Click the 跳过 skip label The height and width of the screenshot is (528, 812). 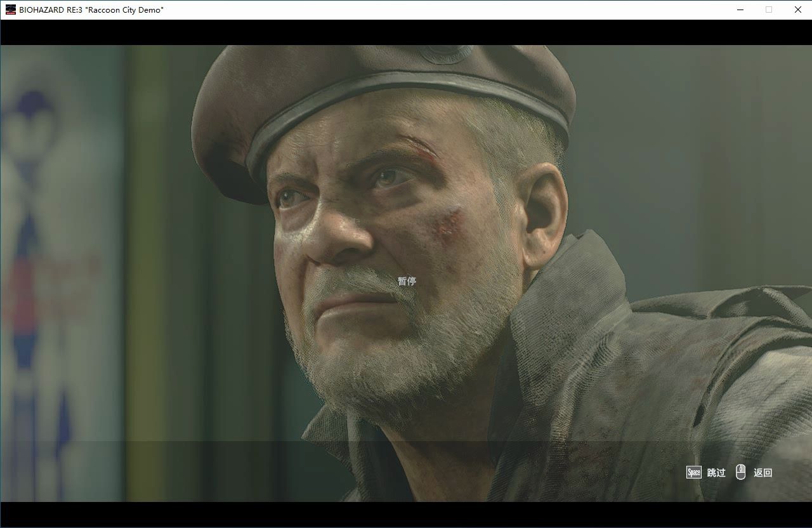pos(716,473)
